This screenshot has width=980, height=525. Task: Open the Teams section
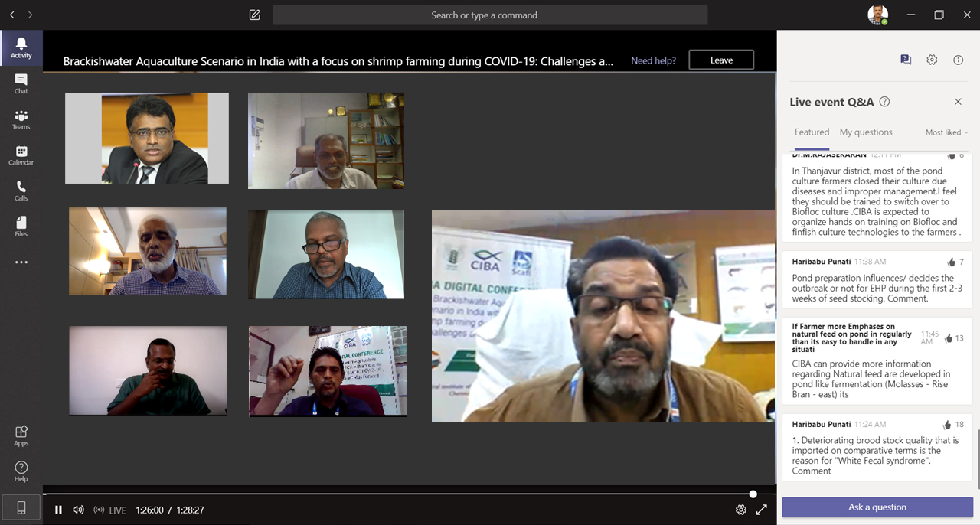pos(21,119)
